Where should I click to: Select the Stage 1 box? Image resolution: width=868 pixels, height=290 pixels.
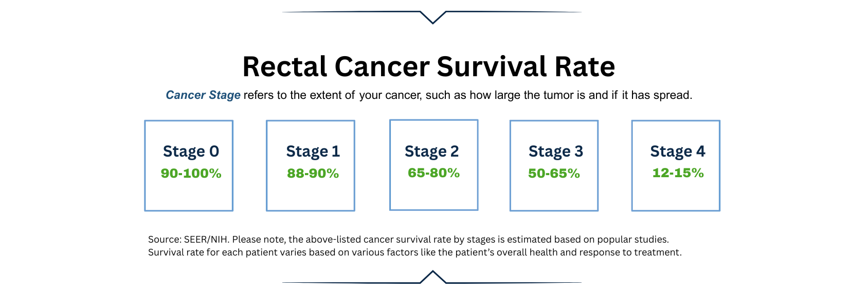tap(311, 166)
